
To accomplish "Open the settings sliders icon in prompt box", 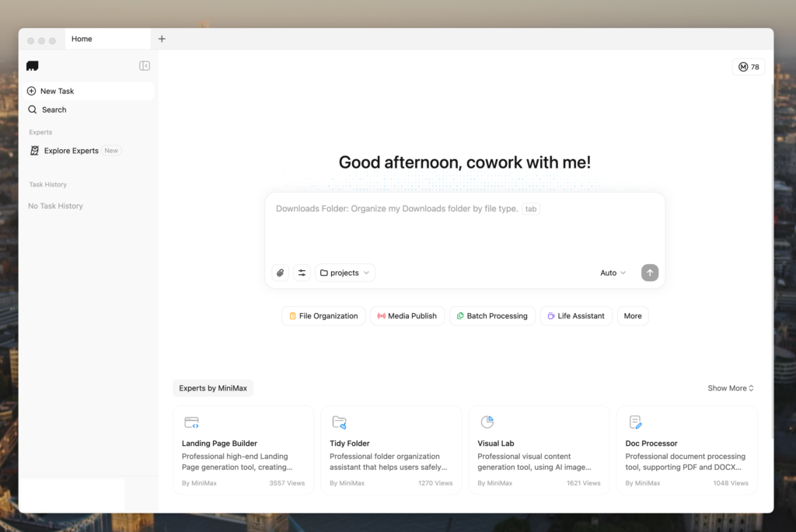I will 302,273.
